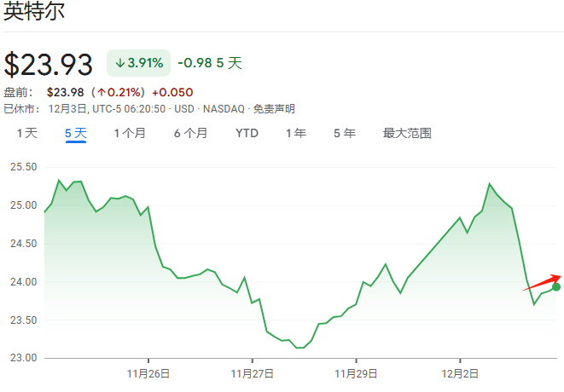
Task: Click the red up arrow beside 0.21%
Action: [102, 92]
